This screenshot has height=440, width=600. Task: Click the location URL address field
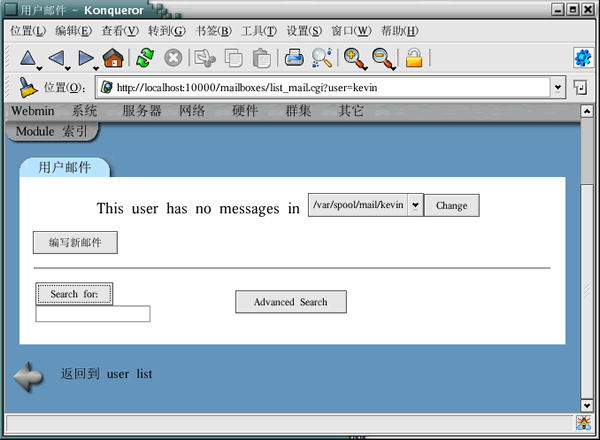click(x=323, y=88)
